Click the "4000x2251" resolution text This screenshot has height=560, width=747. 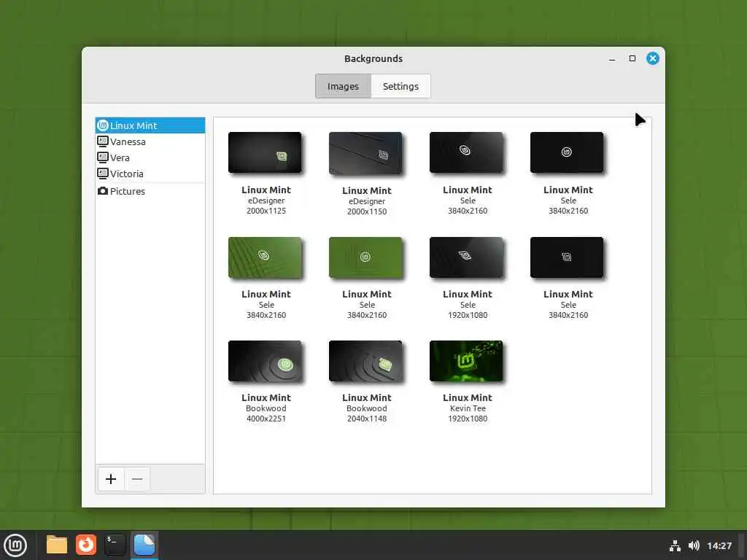266,419
